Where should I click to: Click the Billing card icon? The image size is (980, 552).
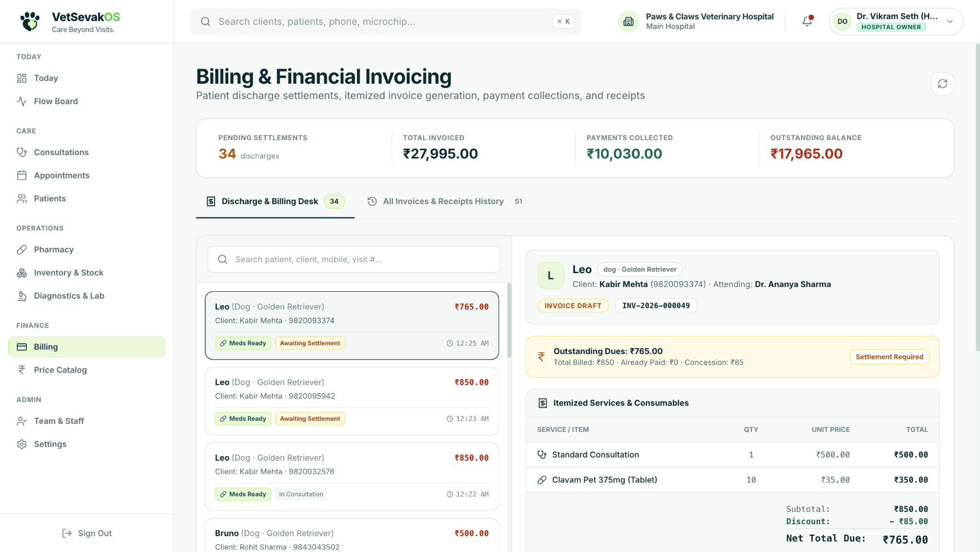coord(22,347)
